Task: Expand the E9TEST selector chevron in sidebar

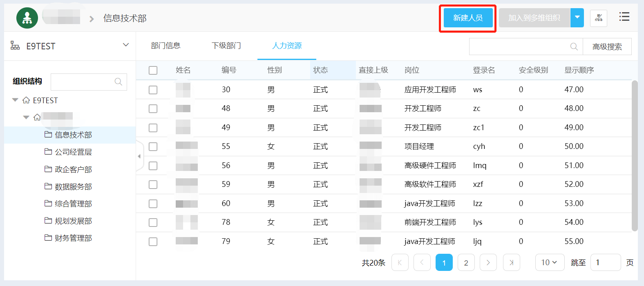Action: [x=126, y=45]
